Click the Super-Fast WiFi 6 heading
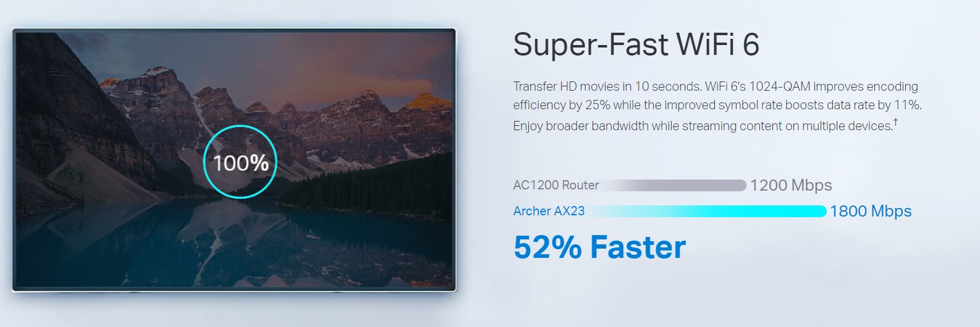This screenshot has width=980, height=327. coord(636,44)
